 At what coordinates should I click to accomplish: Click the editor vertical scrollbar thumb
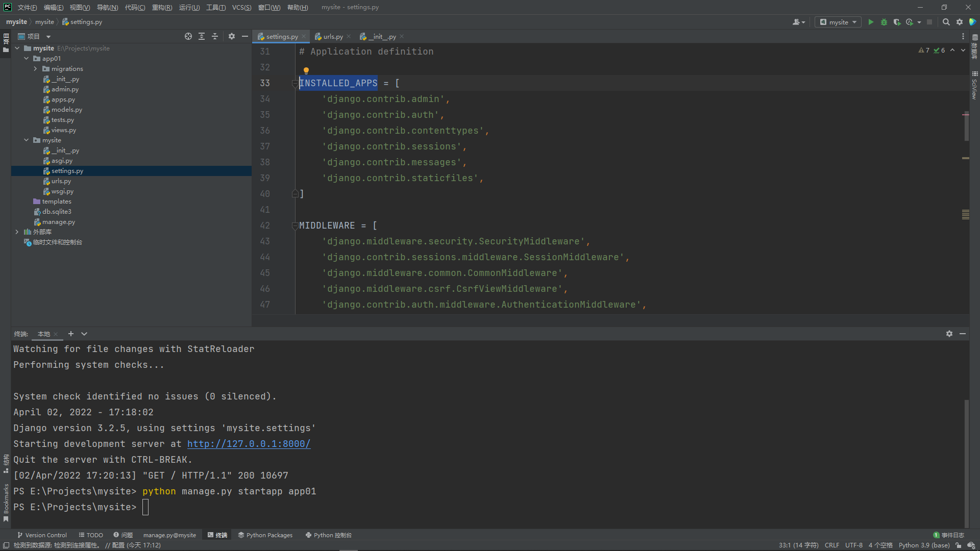point(966,126)
